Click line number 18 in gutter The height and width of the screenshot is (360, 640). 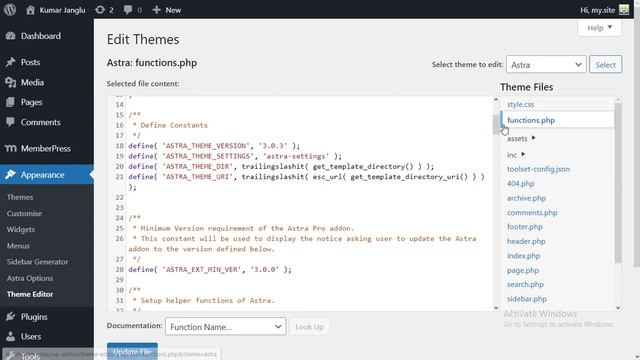[x=119, y=146]
